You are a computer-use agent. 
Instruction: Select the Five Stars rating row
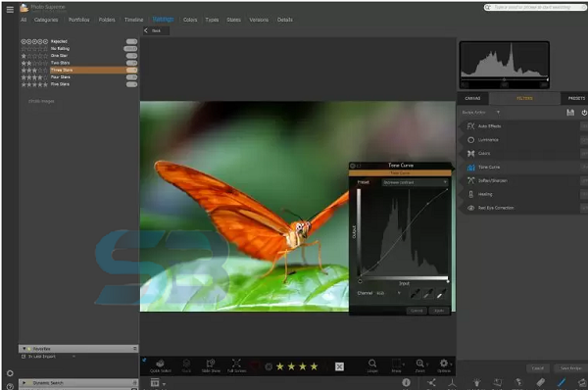pos(78,84)
